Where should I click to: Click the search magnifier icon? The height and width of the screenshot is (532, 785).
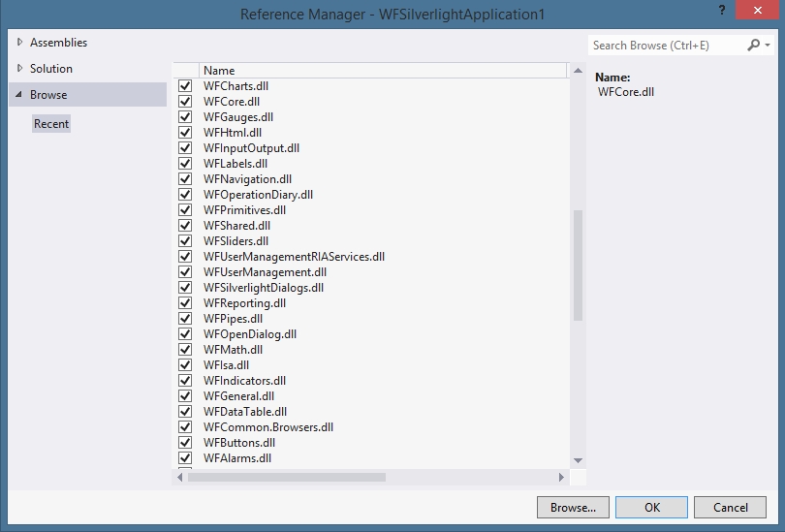click(x=754, y=46)
